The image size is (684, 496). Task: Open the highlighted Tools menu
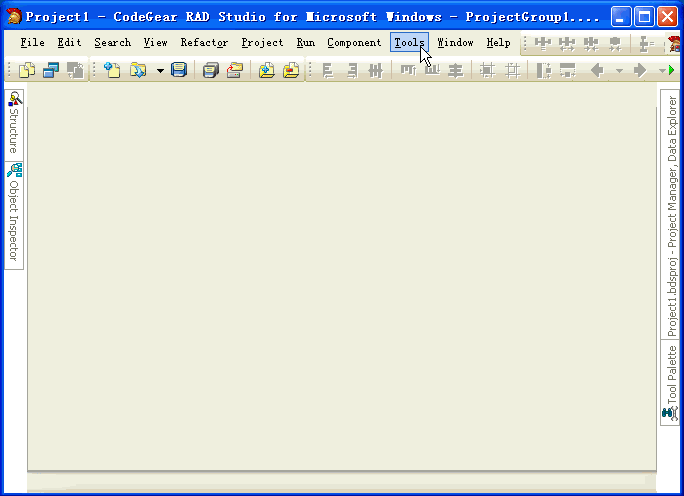409,42
